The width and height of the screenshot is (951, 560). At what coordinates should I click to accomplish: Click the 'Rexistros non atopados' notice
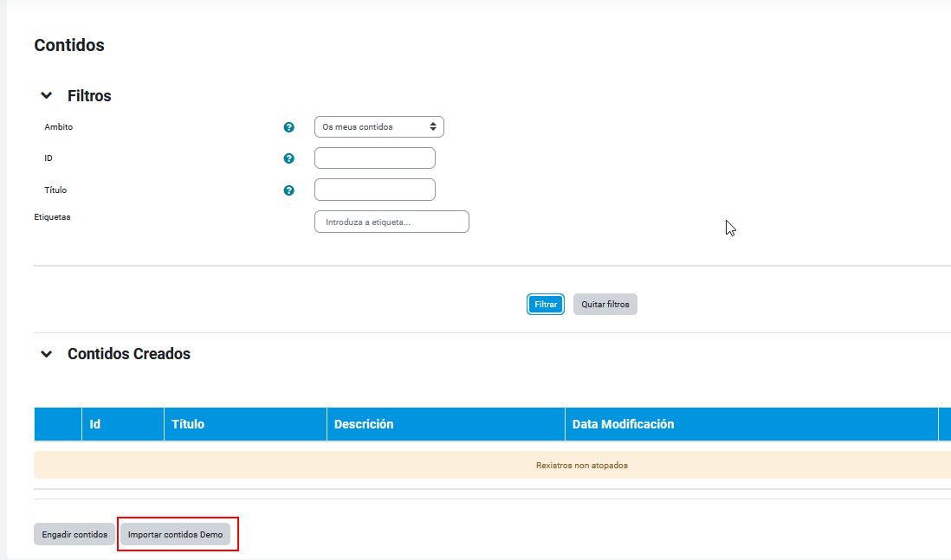point(581,466)
